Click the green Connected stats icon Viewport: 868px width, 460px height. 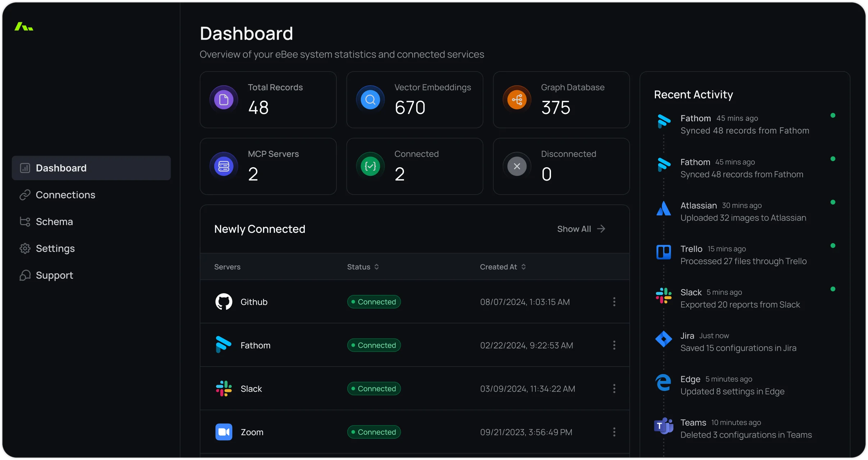371,166
